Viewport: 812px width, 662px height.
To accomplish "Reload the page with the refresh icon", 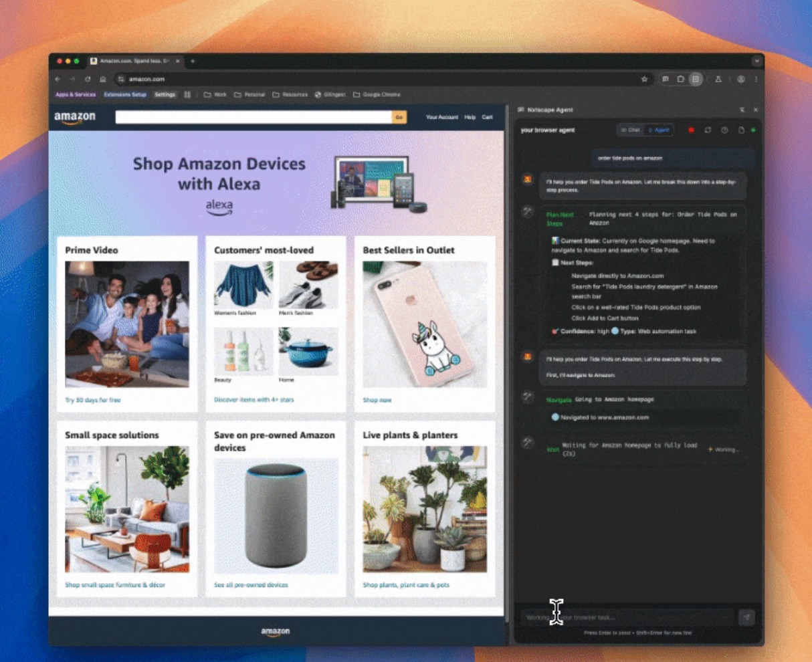I will point(88,79).
